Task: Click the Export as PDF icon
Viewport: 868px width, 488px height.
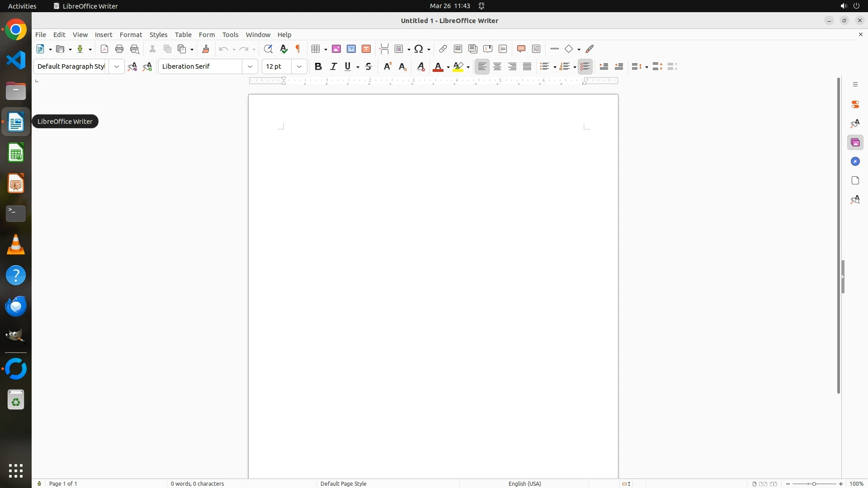Action: pos(104,49)
